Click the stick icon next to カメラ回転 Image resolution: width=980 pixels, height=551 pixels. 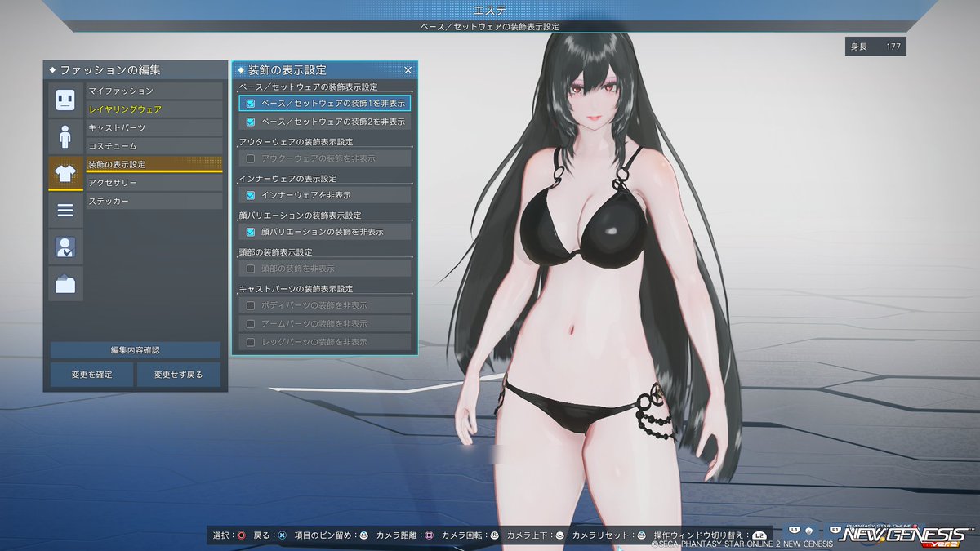(x=494, y=535)
